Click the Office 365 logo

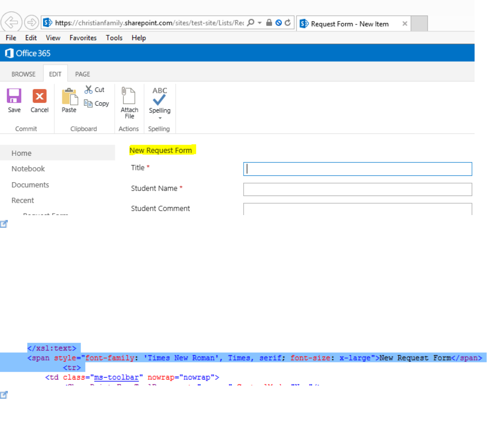coord(27,53)
